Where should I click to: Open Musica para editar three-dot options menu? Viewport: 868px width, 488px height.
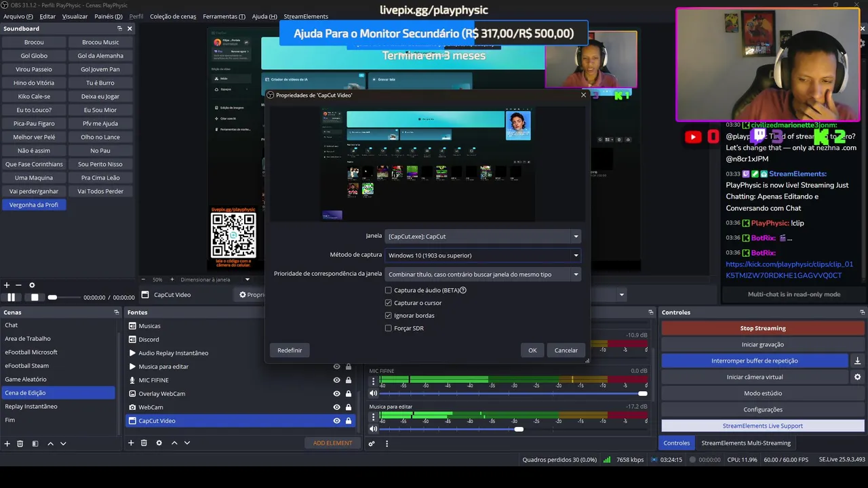click(x=373, y=418)
